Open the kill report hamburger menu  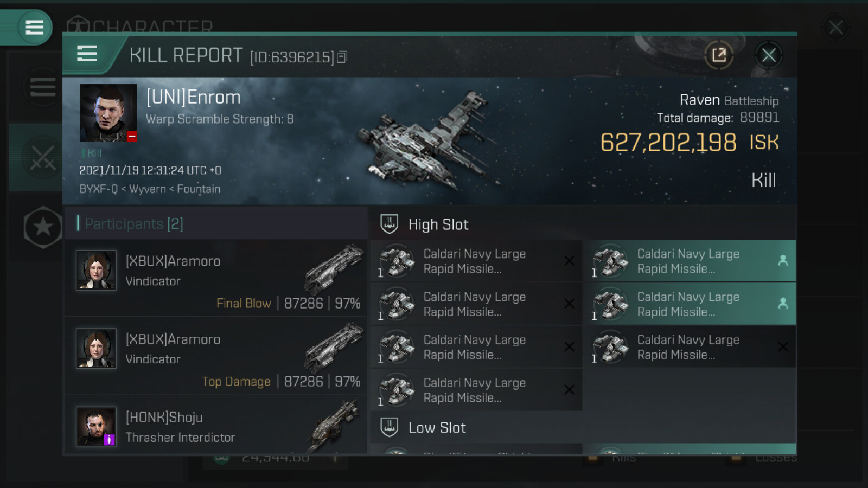(87, 54)
